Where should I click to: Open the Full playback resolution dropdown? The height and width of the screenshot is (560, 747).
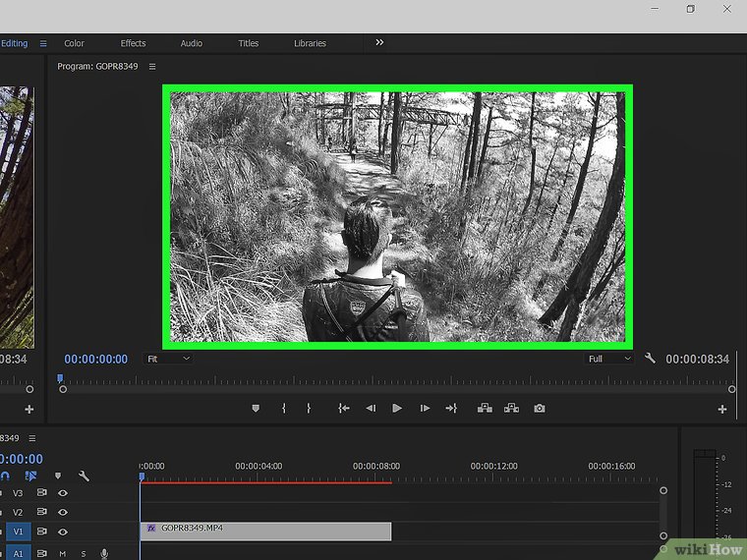click(x=609, y=359)
